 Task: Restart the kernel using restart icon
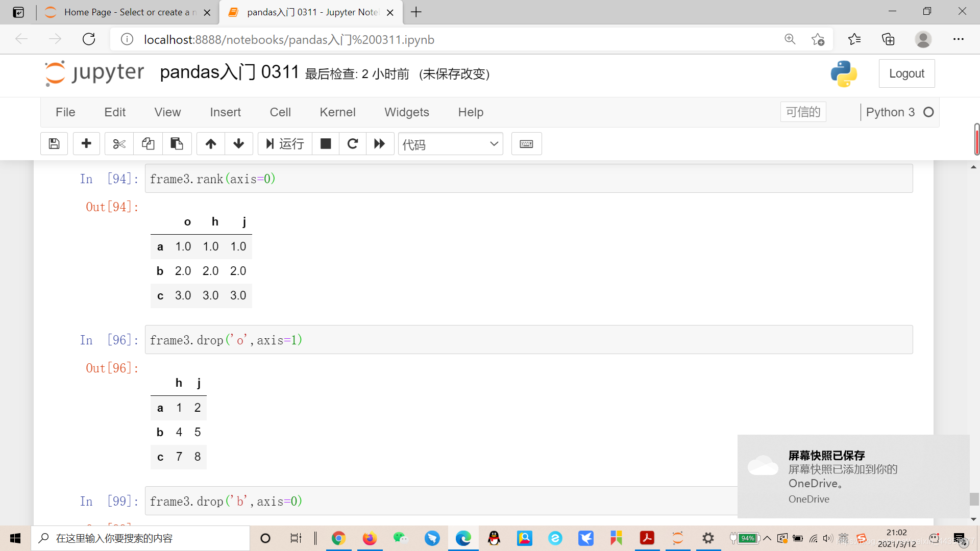(x=353, y=143)
